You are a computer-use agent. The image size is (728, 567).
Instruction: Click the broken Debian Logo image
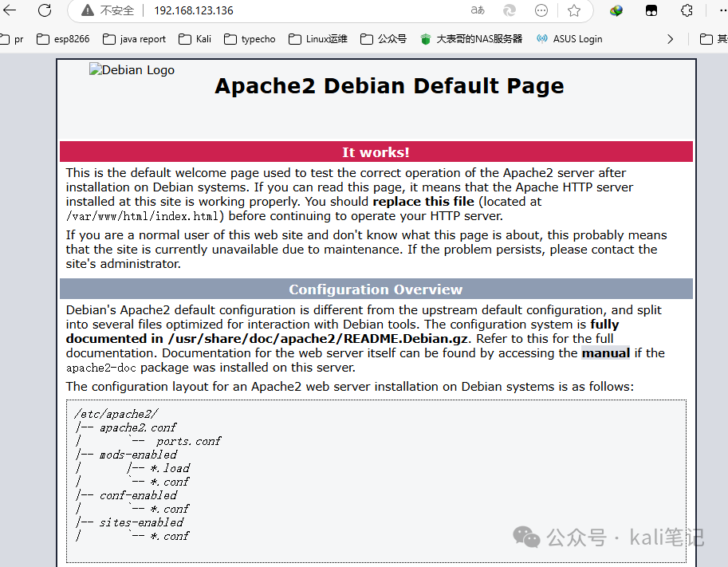(132, 69)
